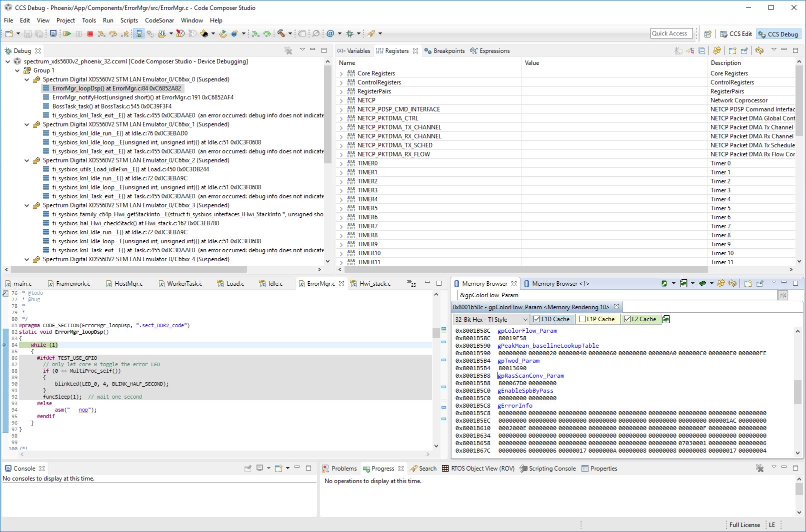Collapse the Group 1 debug tree node
This screenshot has height=532, width=806.
17,70
